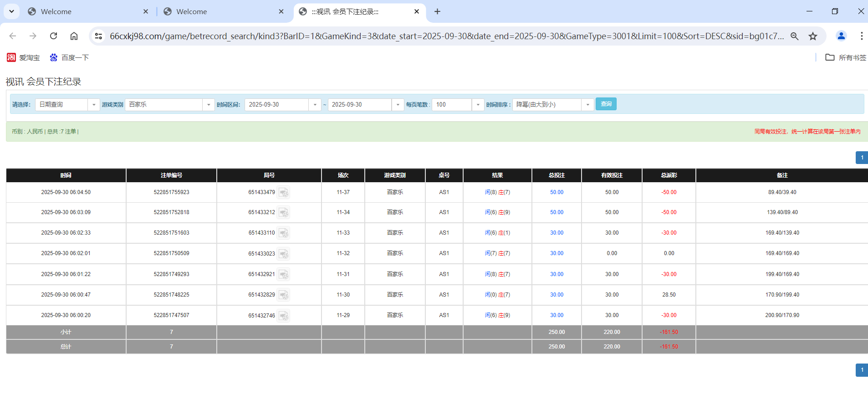This screenshot has width=868, height=410.
Task: Click the 闲(8) result link for round 11-37
Action: (490, 192)
